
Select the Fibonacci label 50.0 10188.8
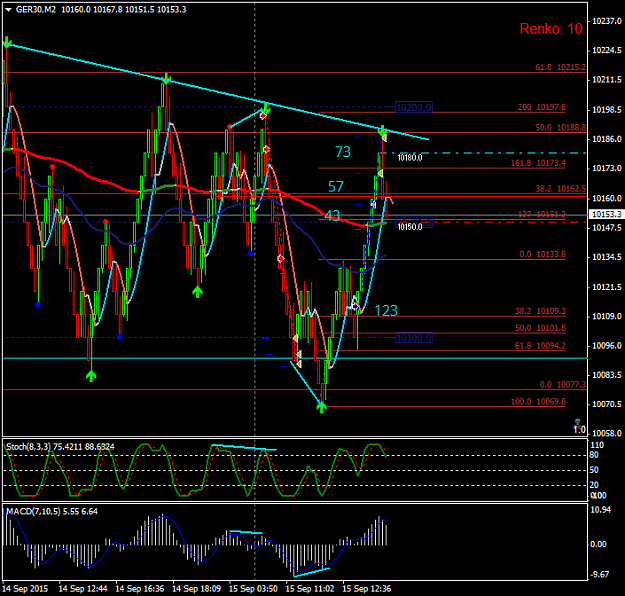pos(560,128)
